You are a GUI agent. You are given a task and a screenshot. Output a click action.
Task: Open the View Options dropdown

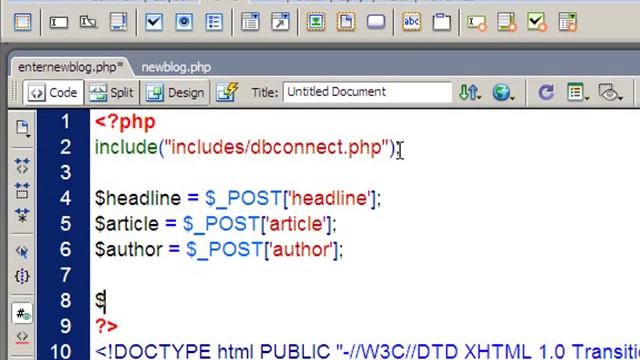(x=578, y=92)
